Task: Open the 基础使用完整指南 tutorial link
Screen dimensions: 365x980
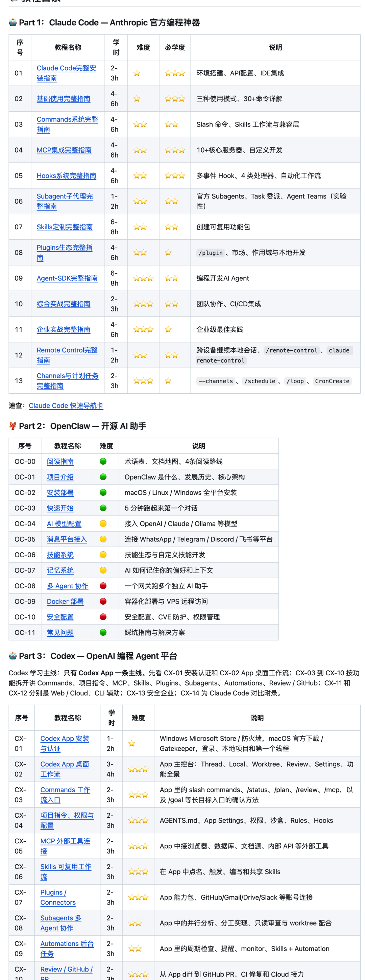Action: 64,99
